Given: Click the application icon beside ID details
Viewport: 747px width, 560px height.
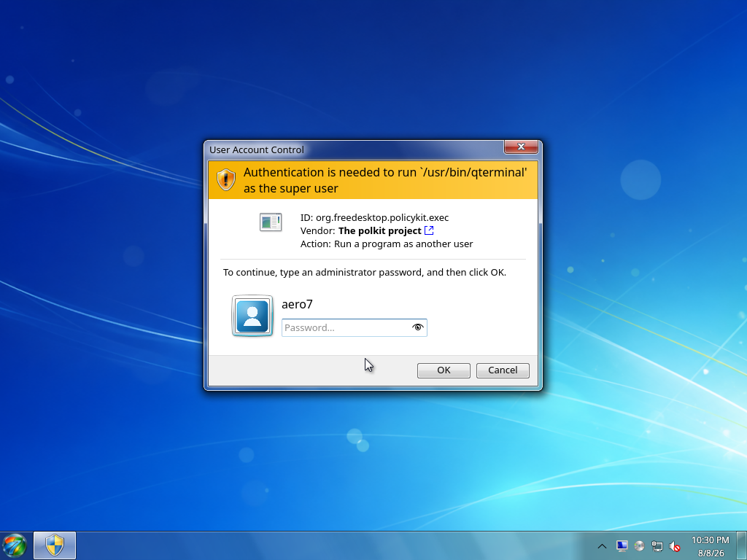Looking at the screenshot, I should click(x=271, y=222).
